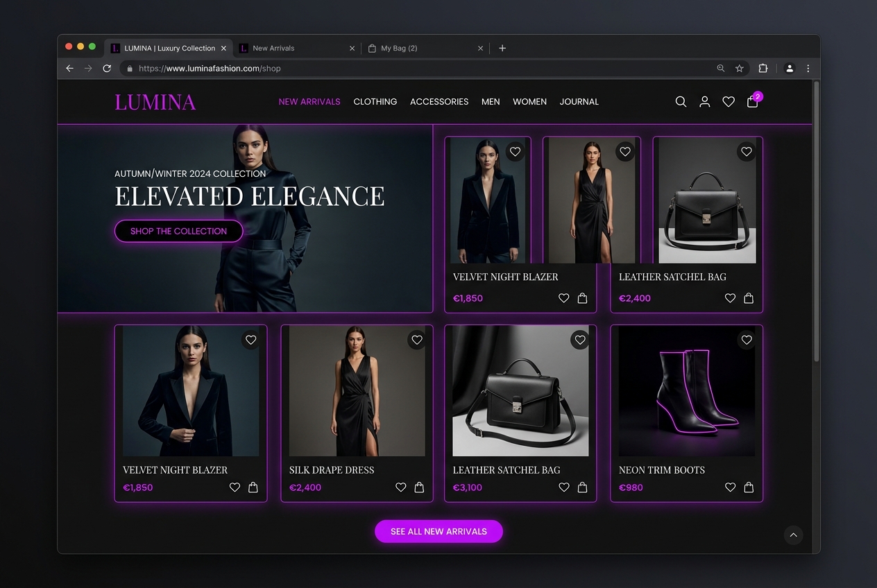The width and height of the screenshot is (877, 588).
Task: Open the Neon Trim Boots product photo
Action: 687,391
